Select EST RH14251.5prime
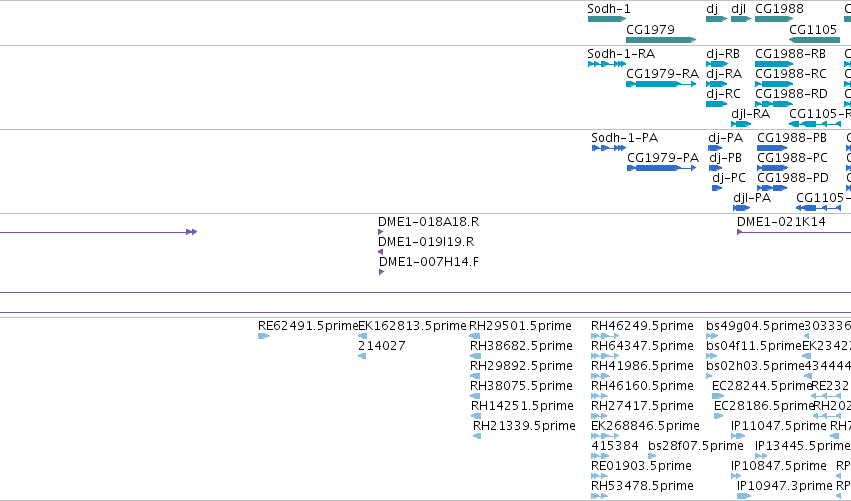Screen dimensions: 851x501 [x=476, y=417]
